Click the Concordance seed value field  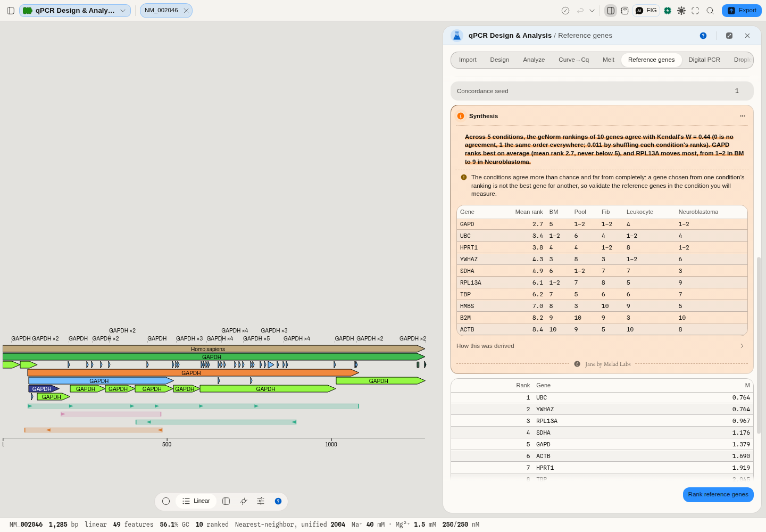click(x=602, y=91)
